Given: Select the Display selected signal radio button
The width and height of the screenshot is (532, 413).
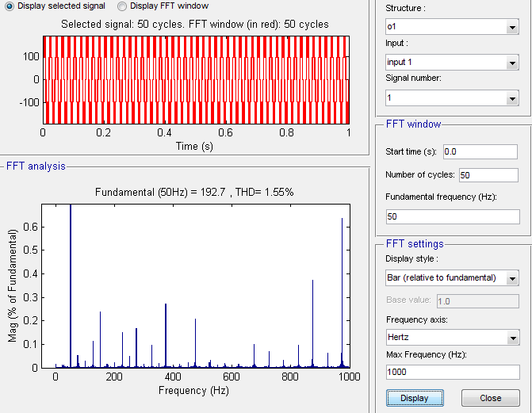Looking at the screenshot, I should pyautogui.click(x=10, y=6).
